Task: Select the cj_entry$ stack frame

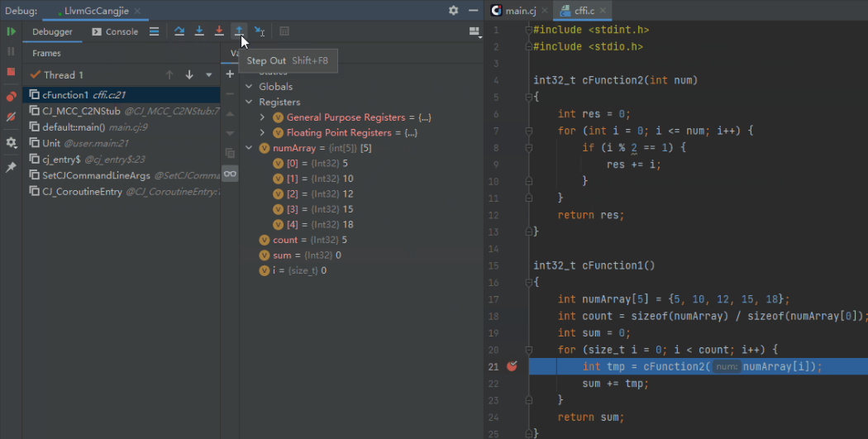Action: click(61, 159)
